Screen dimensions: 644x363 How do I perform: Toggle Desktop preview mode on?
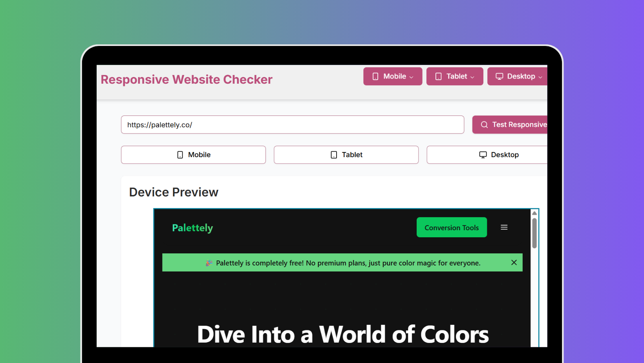click(x=499, y=154)
